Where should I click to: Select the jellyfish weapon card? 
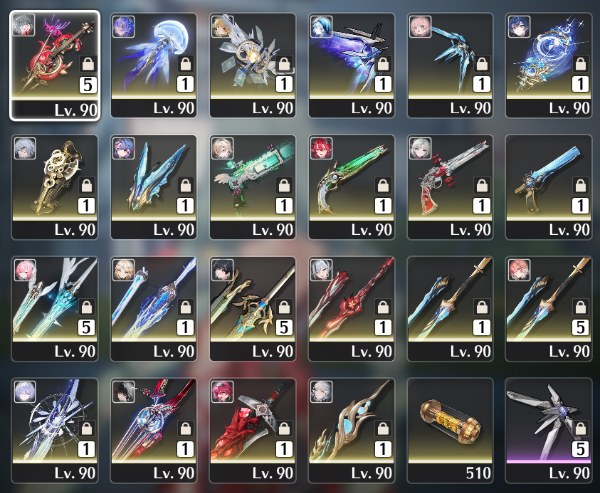click(154, 65)
